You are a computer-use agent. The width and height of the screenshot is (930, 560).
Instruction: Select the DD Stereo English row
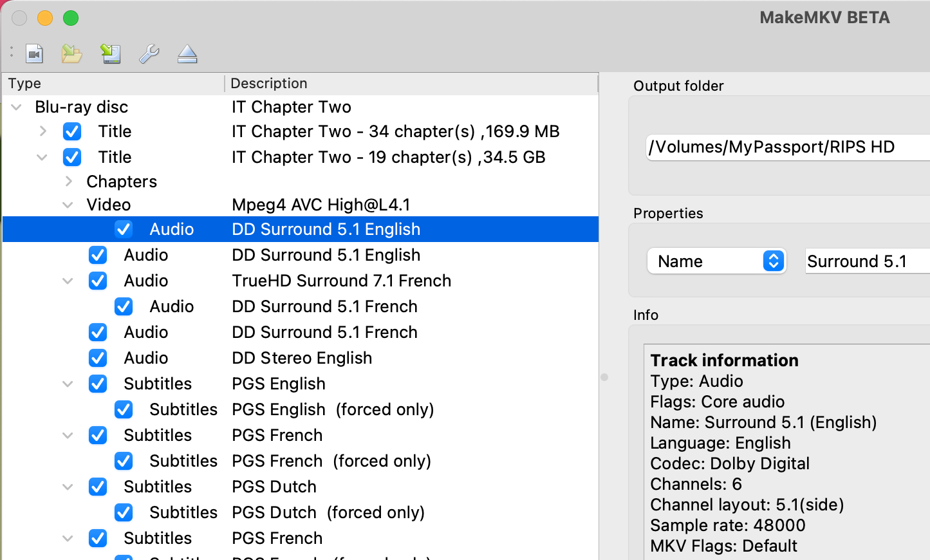(x=301, y=358)
